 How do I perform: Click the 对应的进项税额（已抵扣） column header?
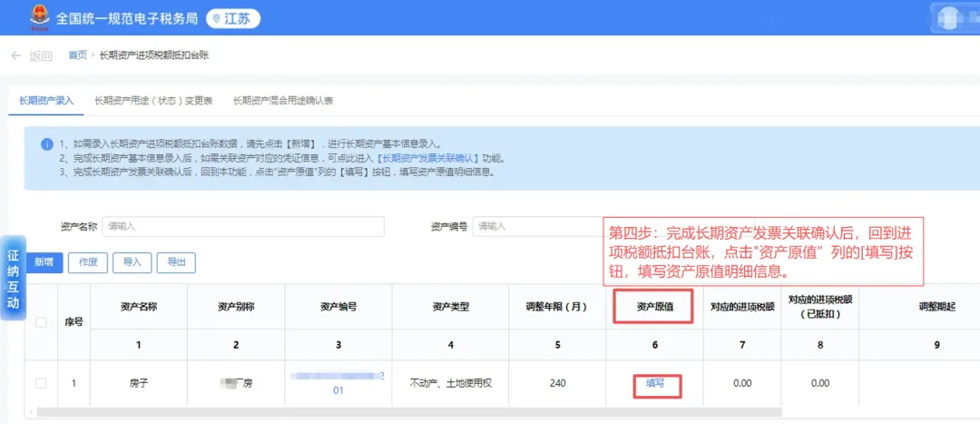(x=820, y=307)
